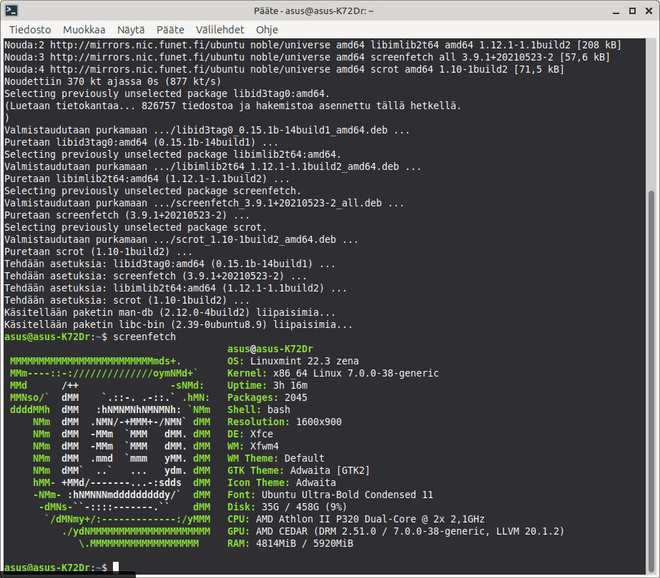Viewport: 660px width, 578px height.
Task: Click the 'Käsitellään paketin libc-bin' line
Action: (x=178, y=325)
